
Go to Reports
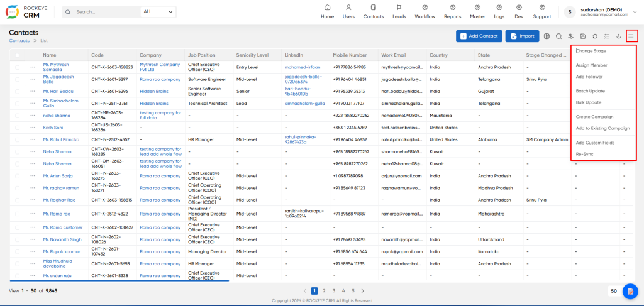point(452,11)
